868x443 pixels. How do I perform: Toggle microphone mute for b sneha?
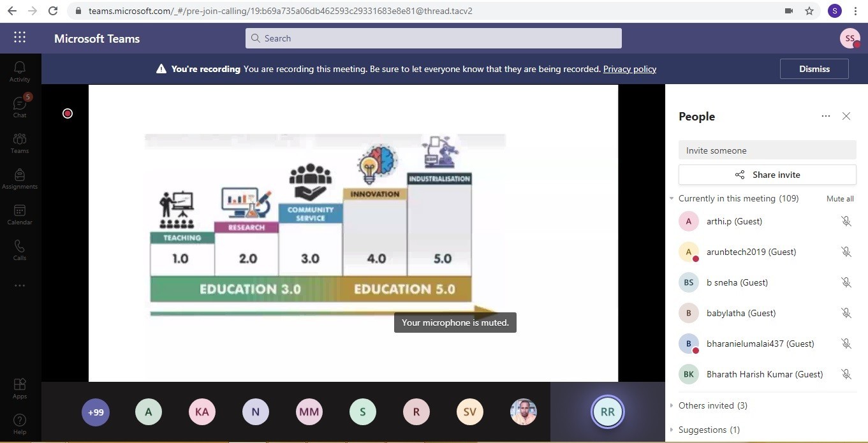[x=846, y=282]
